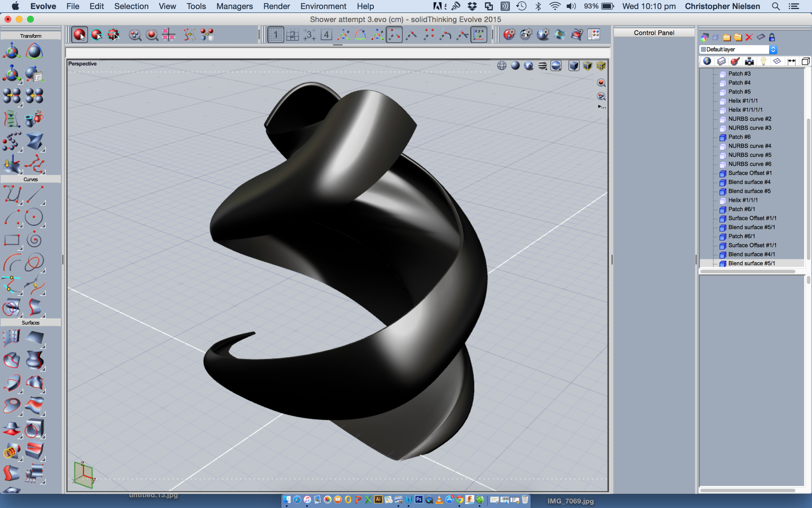
Task: Open the World browser globe tab
Action: [x=707, y=61]
